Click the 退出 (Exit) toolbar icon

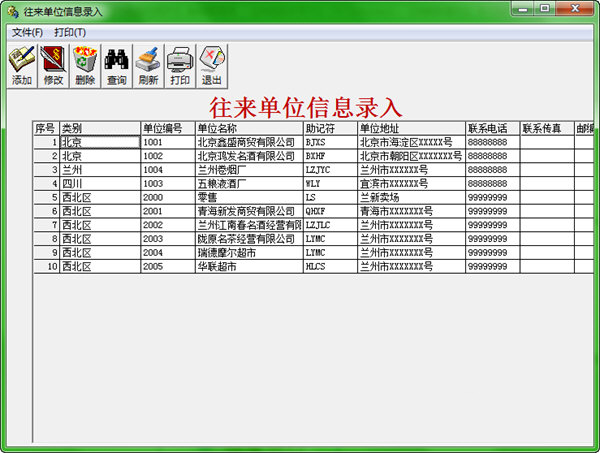212,66
